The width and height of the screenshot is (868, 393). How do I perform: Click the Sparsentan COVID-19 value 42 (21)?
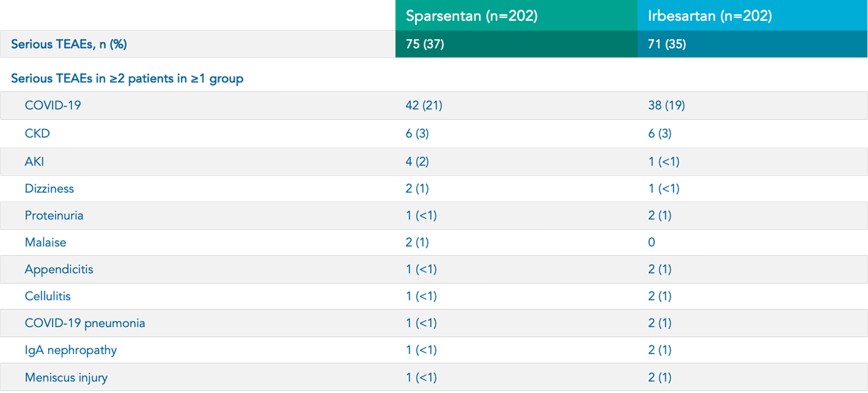coord(424,105)
